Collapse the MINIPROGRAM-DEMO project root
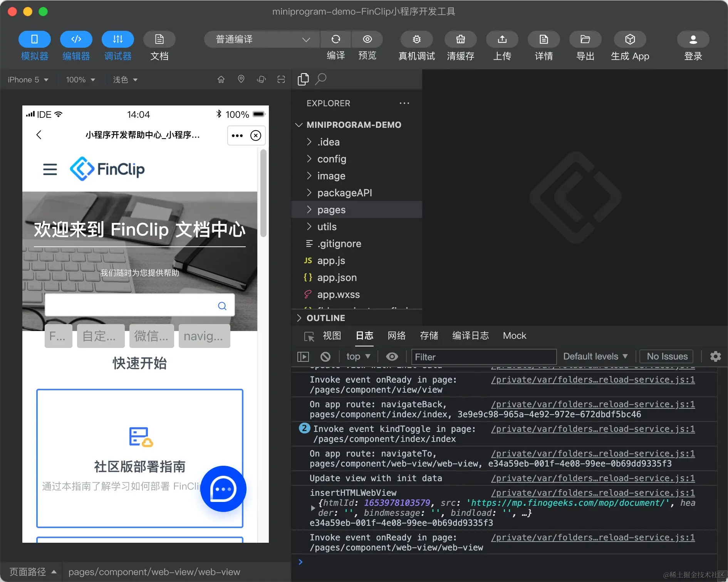Viewport: 728px width, 582px height. (357, 125)
